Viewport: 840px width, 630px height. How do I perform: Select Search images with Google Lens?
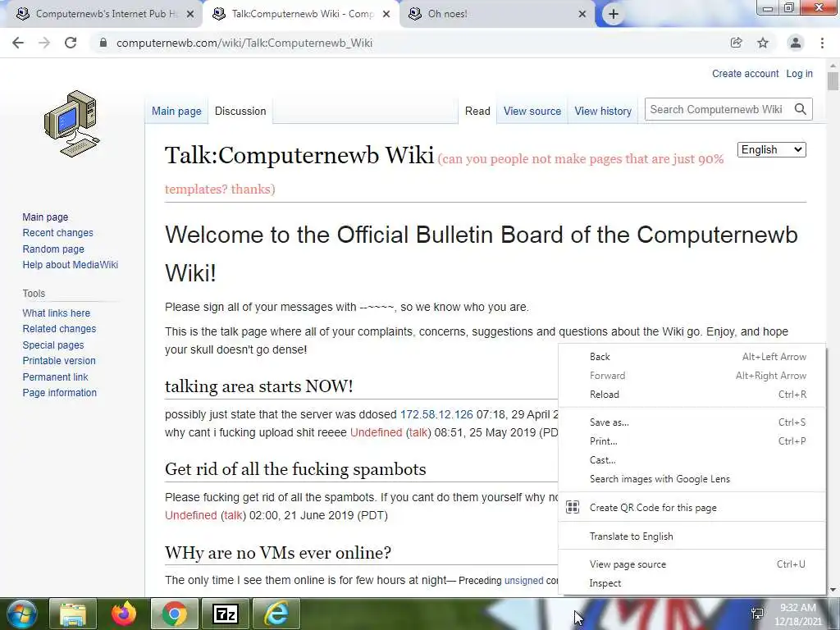[x=692, y=479]
